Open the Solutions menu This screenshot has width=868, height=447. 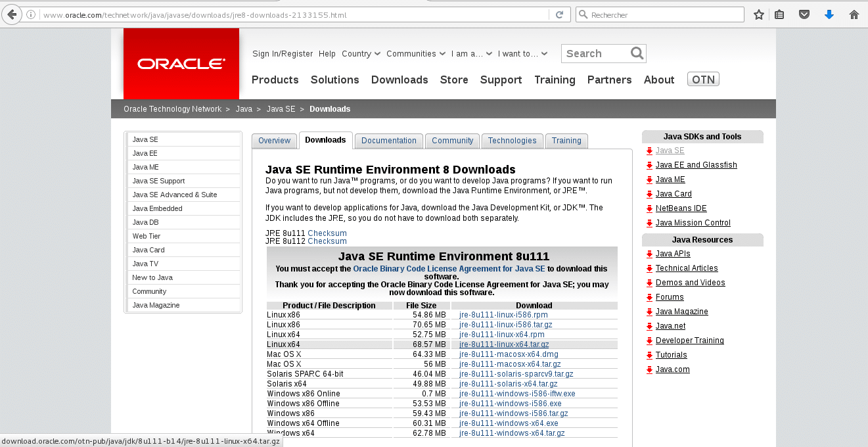(x=335, y=80)
